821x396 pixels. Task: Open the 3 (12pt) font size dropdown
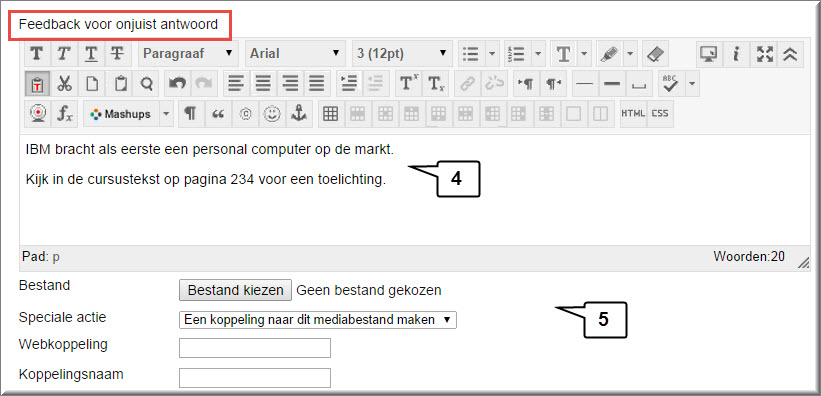tap(402, 53)
